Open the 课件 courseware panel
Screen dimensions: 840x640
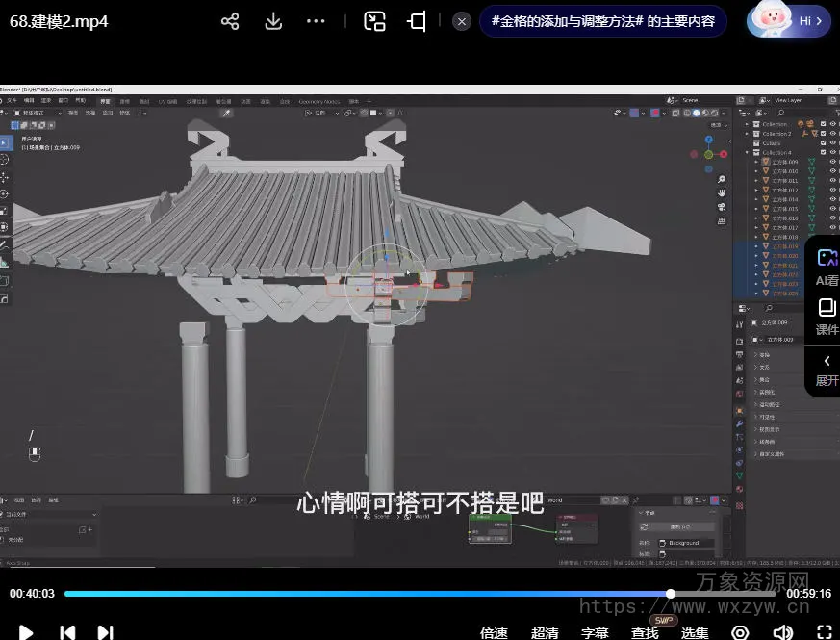[x=827, y=317]
